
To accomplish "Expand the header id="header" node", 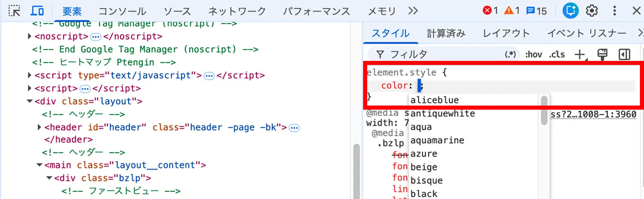I will click(x=39, y=127).
